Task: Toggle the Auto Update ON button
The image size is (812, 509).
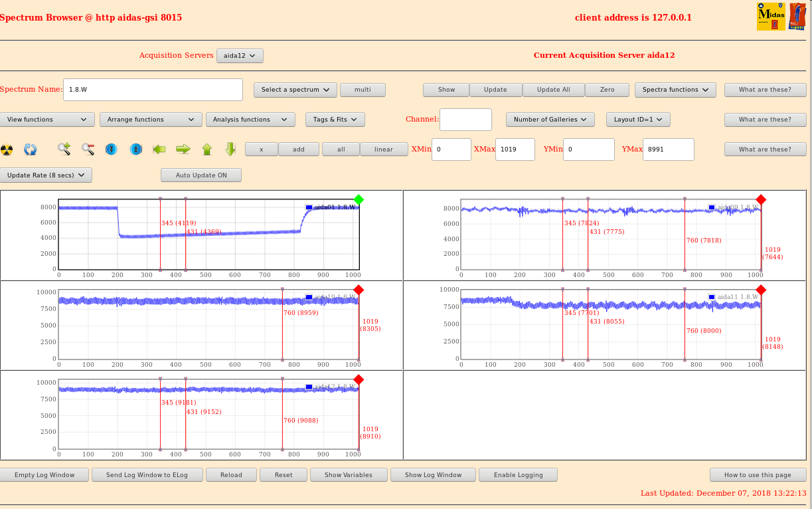Action: (201, 175)
